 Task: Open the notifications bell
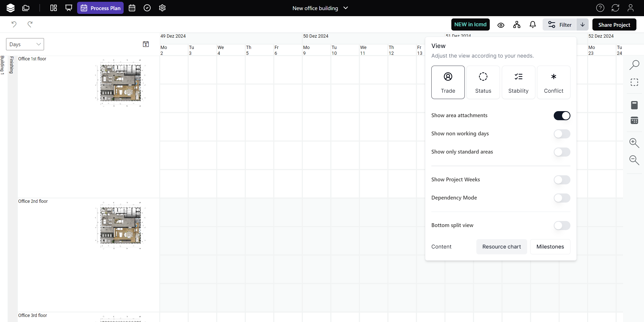pyautogui.click(x=532, y=24)
